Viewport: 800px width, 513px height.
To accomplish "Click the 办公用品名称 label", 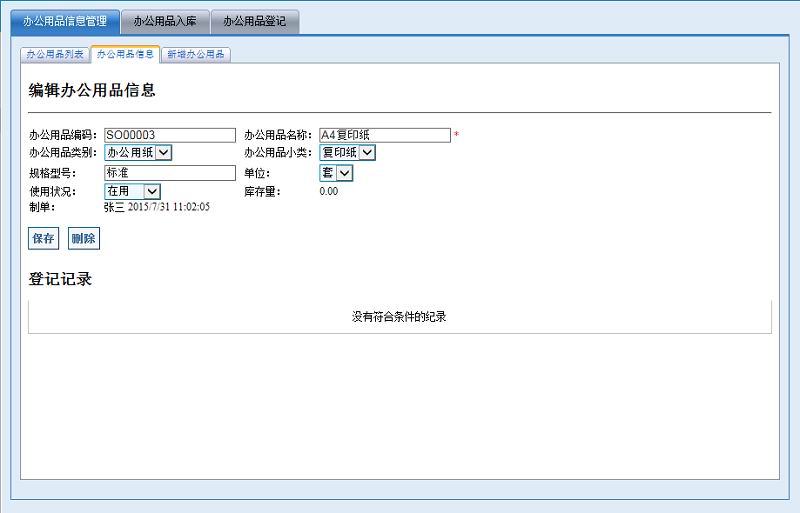I will tap(278, 135).
